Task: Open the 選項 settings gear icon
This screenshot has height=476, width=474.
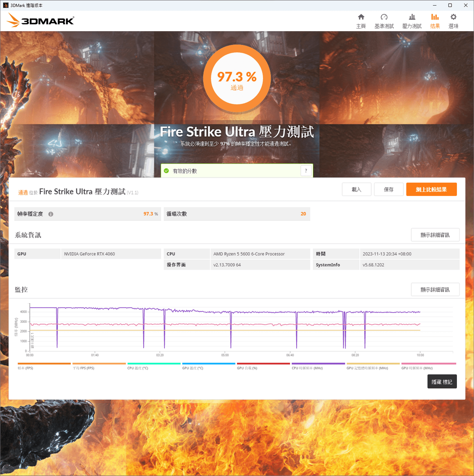Action: pos(453,20)
